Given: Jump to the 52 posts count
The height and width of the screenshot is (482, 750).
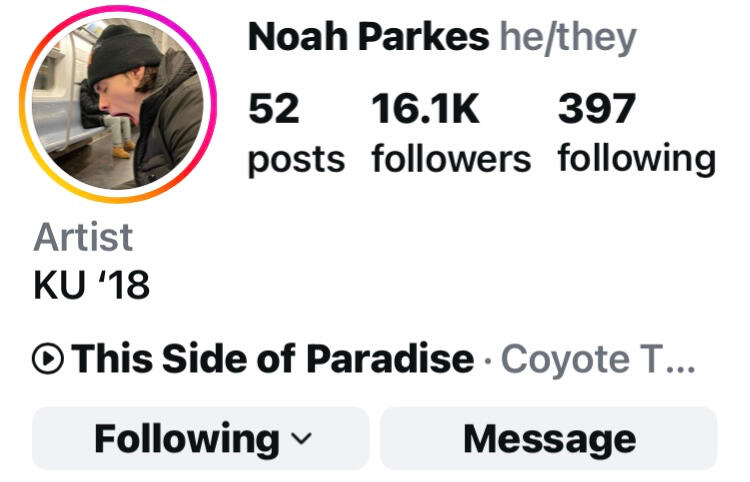Looking at the screenshot, I should click(x=297, y=132).
